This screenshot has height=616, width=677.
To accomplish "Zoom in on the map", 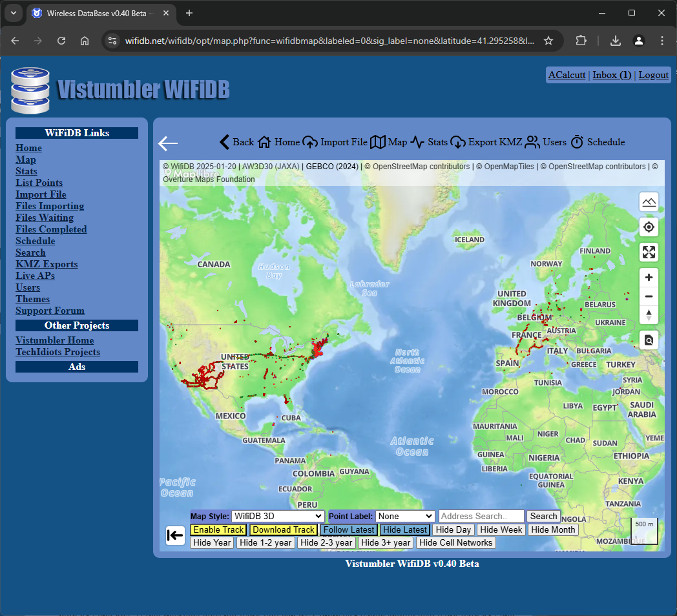I will click(x=649, y=278).
